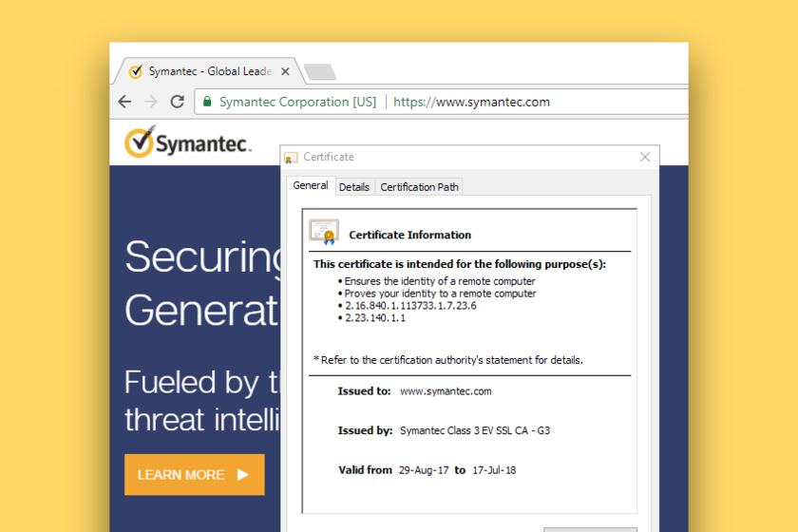
Task: Click the Certificate dialog title text
Action: pos(329,157)
